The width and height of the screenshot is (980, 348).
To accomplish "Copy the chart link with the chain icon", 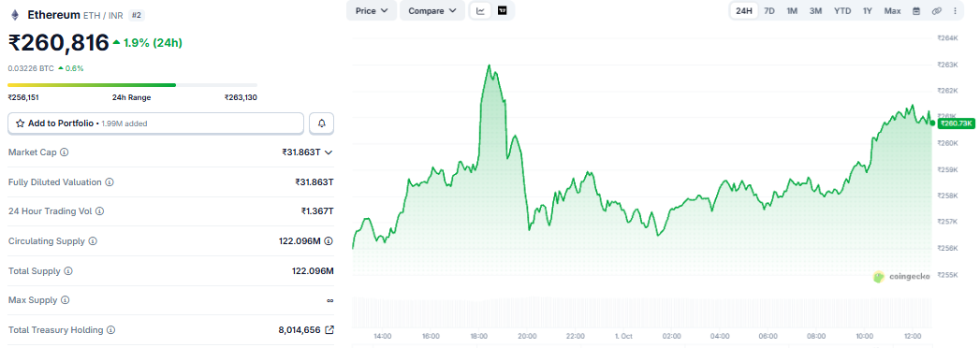I will point(936,10).
